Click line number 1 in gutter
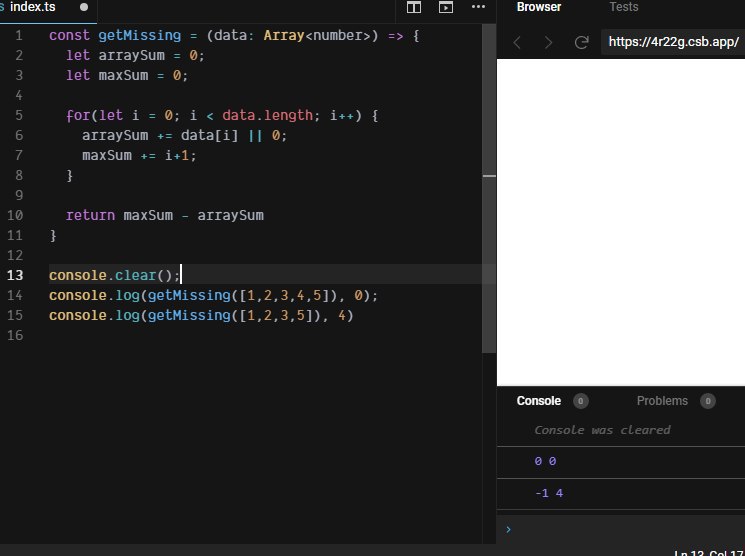The width and height of the screenshot is (745, 556). (x=19, y=36)
